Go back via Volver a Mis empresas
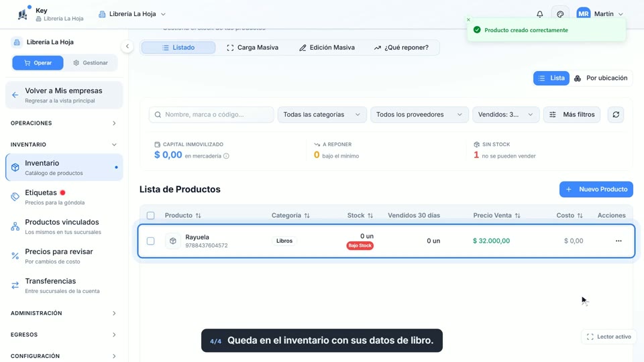Viewport: 644px width, 362px height. pyautogui.click(x=64, y=95)
